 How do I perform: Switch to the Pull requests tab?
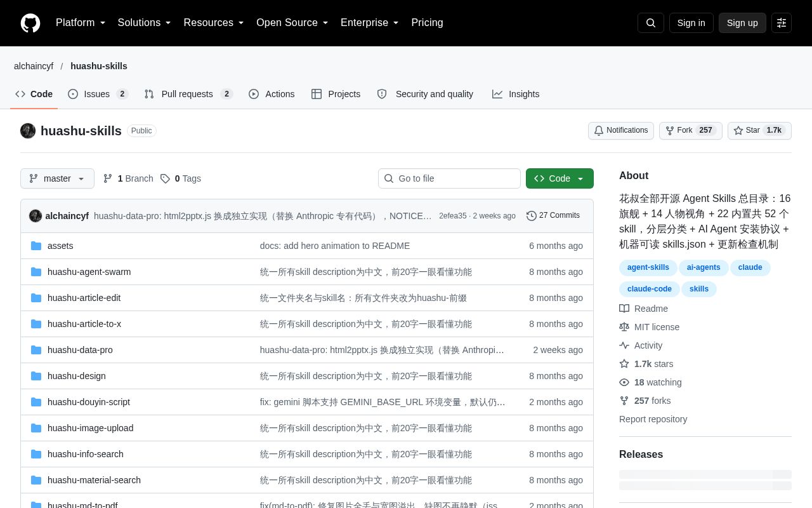pyautogui.click(x=188, y=94)
